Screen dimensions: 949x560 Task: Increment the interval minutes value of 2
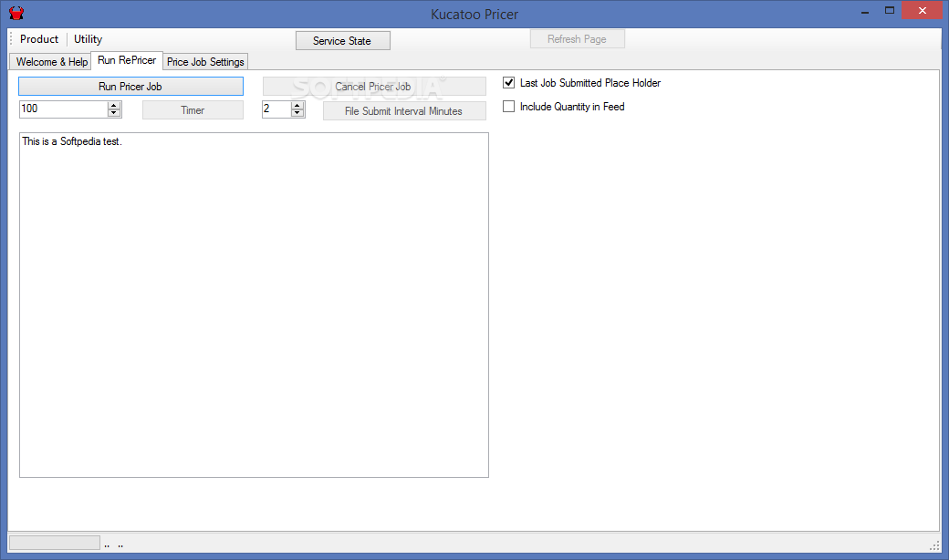click(297, 105)
